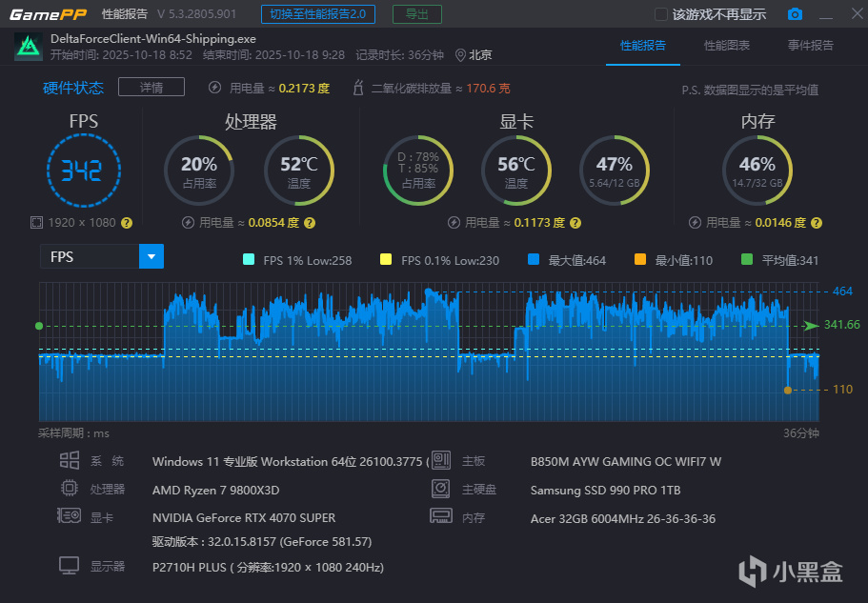Click the CO2 emission bottle icon
The width and height of the screenshot is (868, 603).
pyautogui.click(x=358, y=88)
